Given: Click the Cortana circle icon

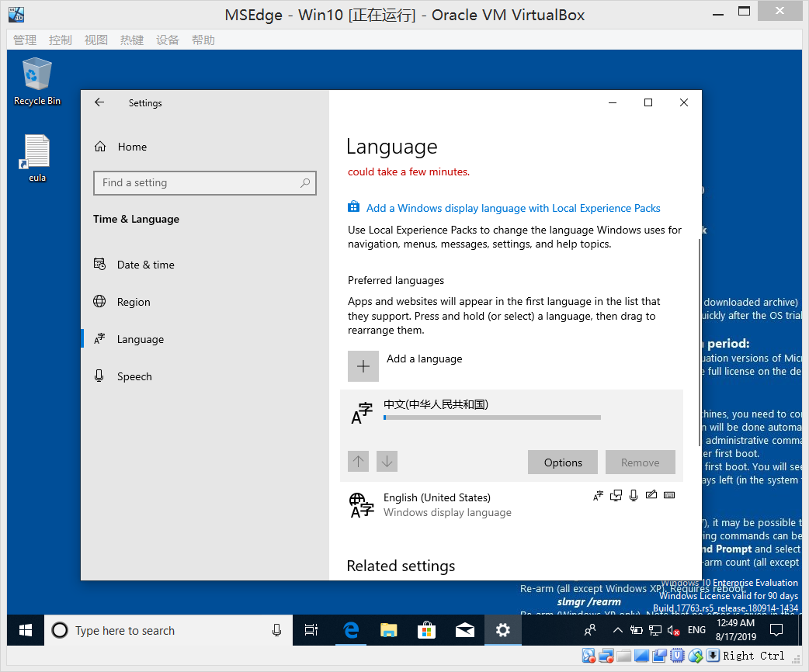Looking at the screenshot, I should point(60,630).
